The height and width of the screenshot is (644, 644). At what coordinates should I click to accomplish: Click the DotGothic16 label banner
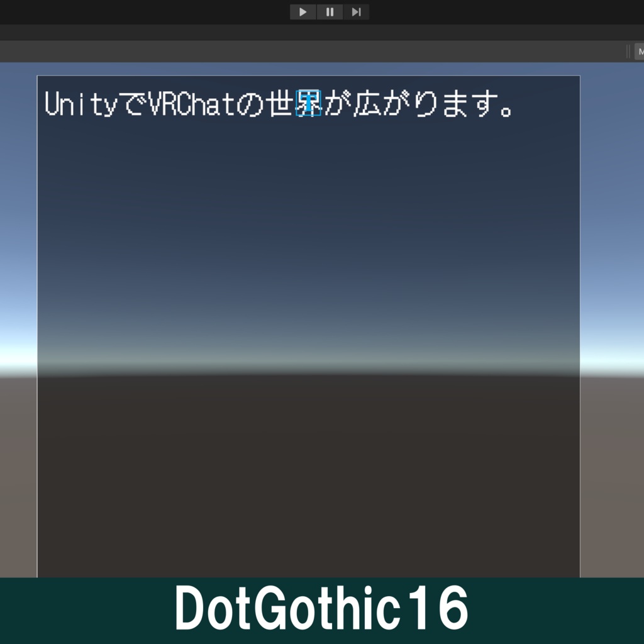tap(322, 608)
